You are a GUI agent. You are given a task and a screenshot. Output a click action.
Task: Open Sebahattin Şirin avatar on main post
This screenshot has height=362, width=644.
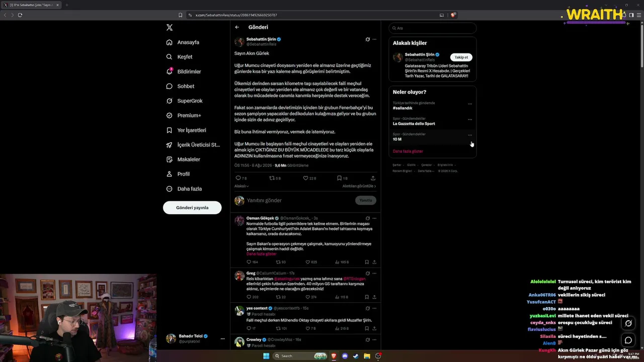239,42
